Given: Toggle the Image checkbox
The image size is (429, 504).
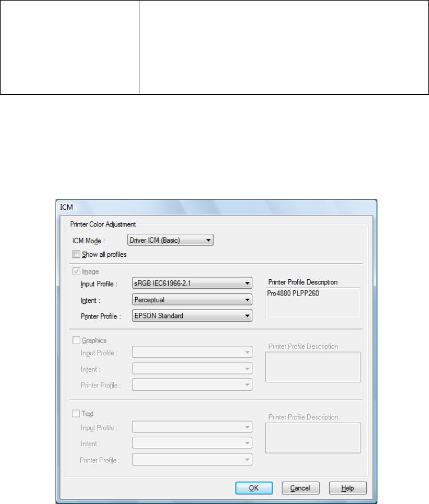Looking at the screenshot, I should coord(76,271).
